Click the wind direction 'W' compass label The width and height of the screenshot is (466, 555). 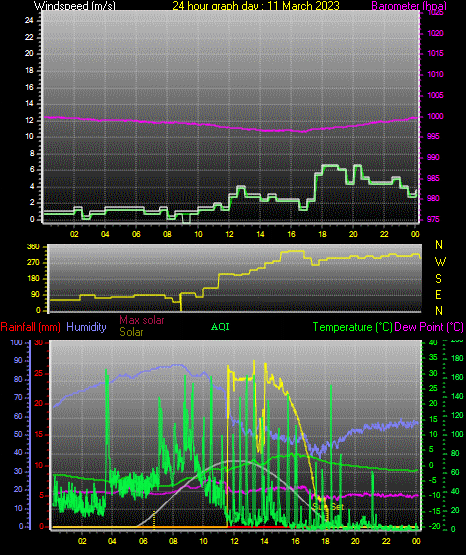coord(440,262)
